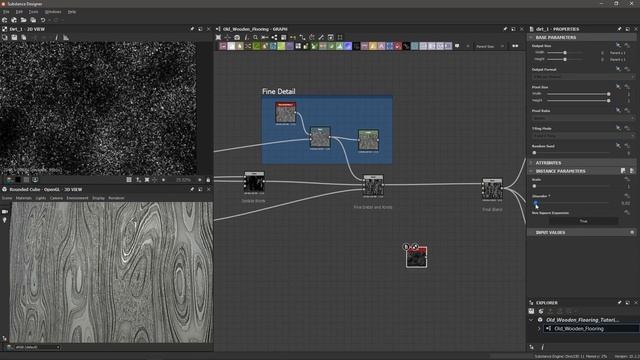Open the Output Format dropdown
640x360 pixels.
coord(583,76)
